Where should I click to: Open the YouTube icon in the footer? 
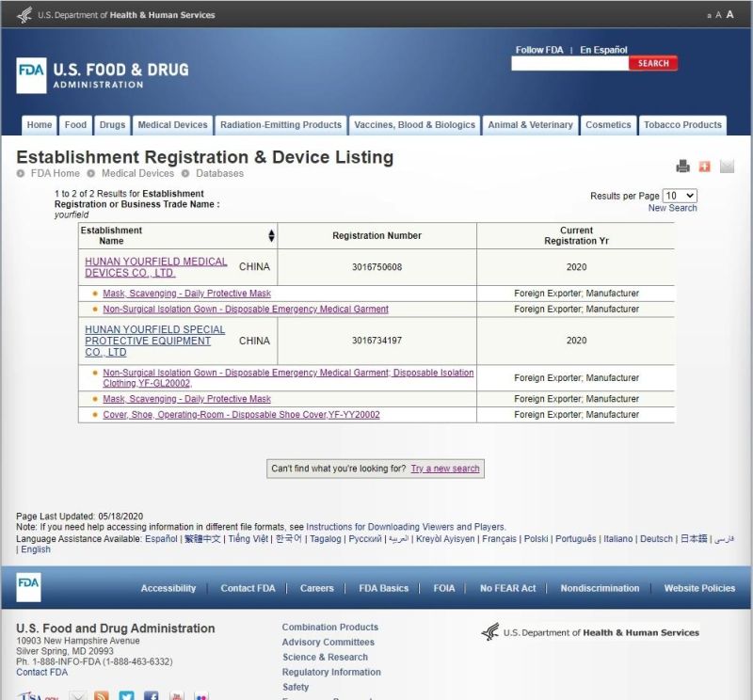[x=176, y=695]
